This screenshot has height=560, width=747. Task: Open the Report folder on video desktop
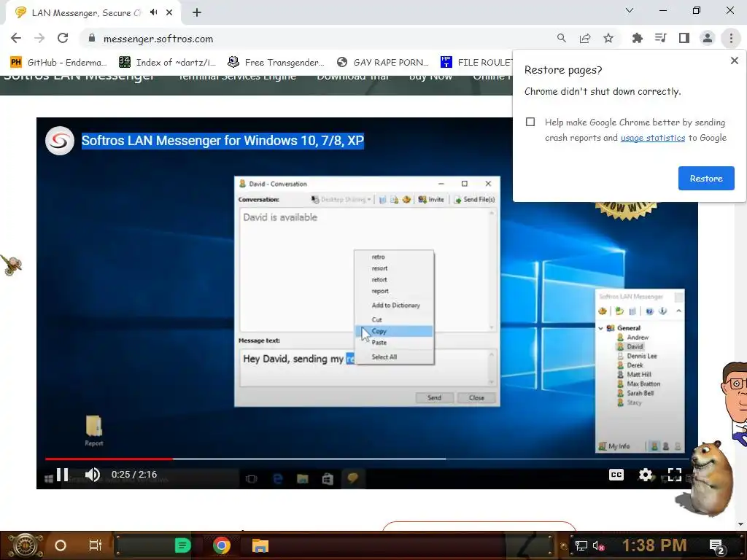point(94,430)
